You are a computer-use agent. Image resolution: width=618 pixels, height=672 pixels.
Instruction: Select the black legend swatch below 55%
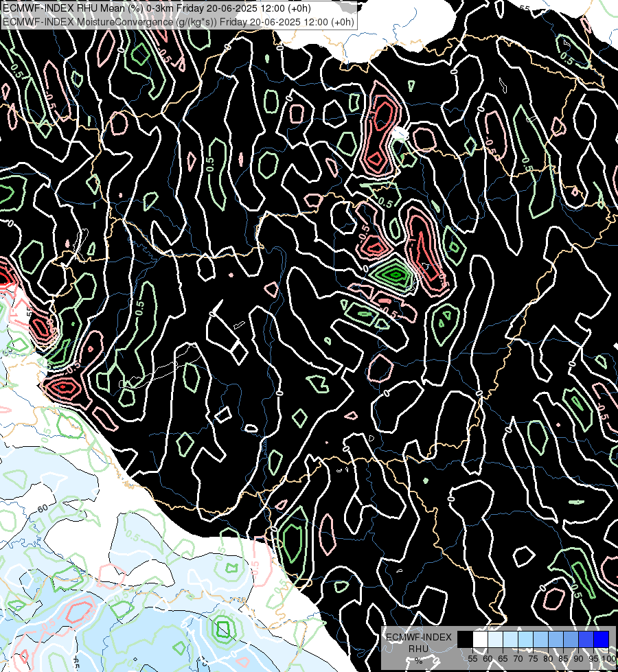click(x=466, y=639)
